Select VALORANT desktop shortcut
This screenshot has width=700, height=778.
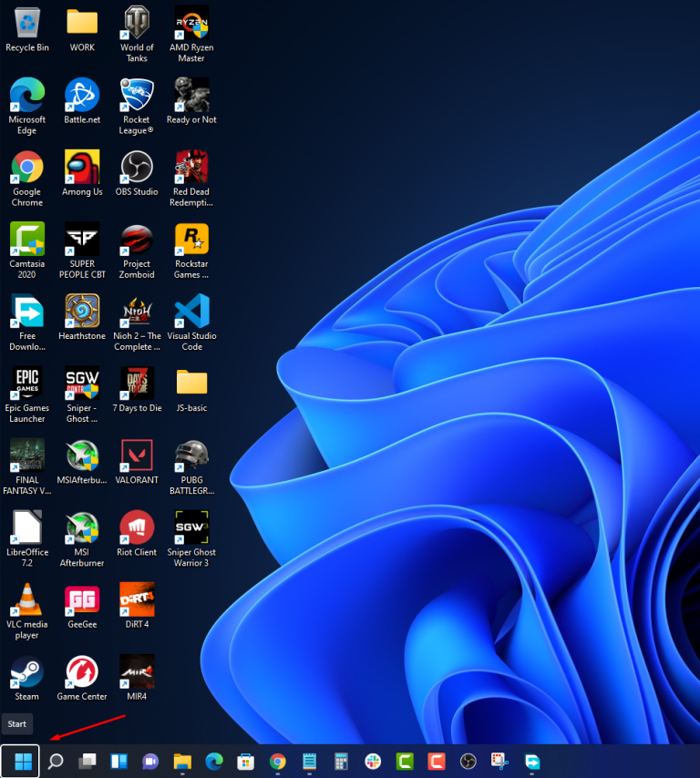pyautogui.click(x=137, y=462)
